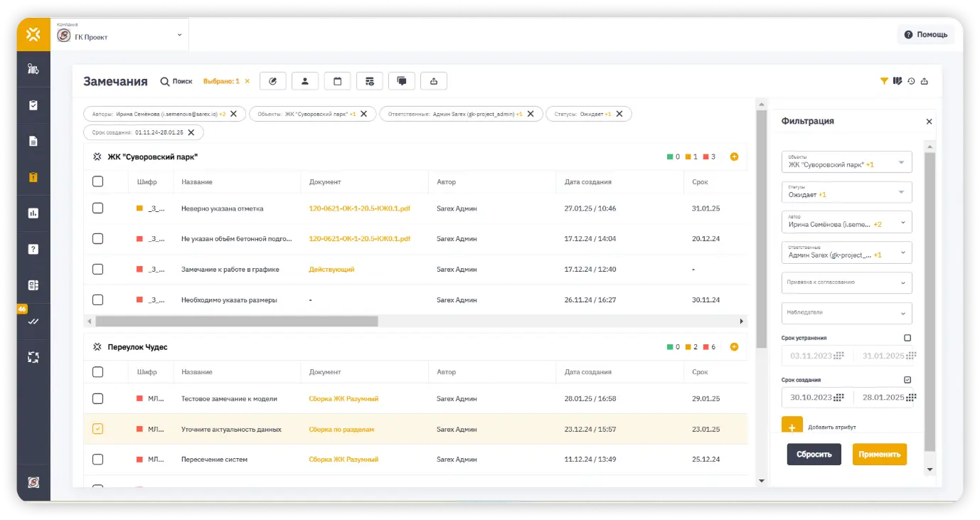The height and width of the screenshot is (520, 980).
Task: Open the help question mark sidebar icon
Action: pos(33,249)
